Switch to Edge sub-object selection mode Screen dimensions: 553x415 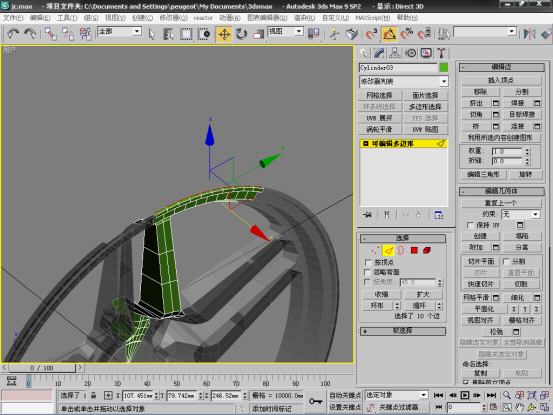388,250
